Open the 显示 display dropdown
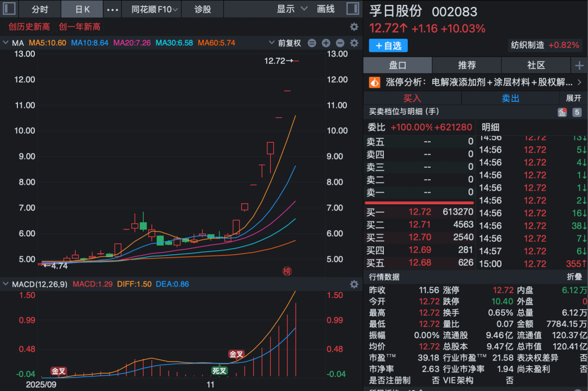588x391 pixels. [x=291, y=9]
